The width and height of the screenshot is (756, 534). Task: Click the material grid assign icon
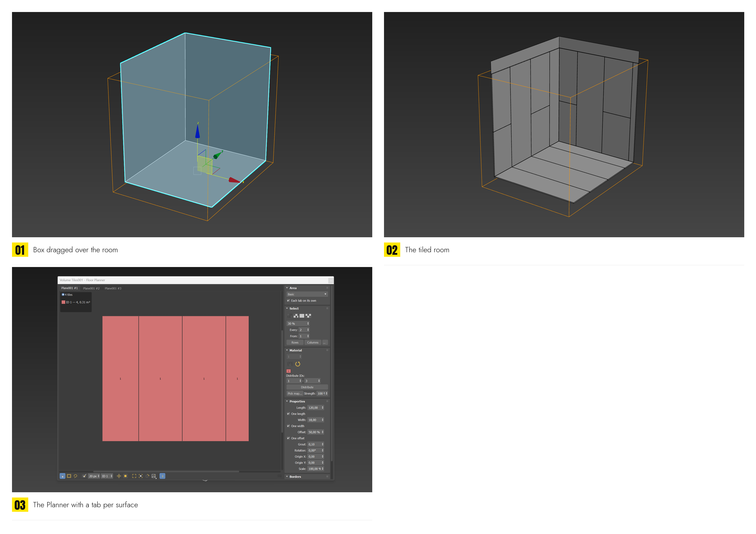tap(290, 364)
